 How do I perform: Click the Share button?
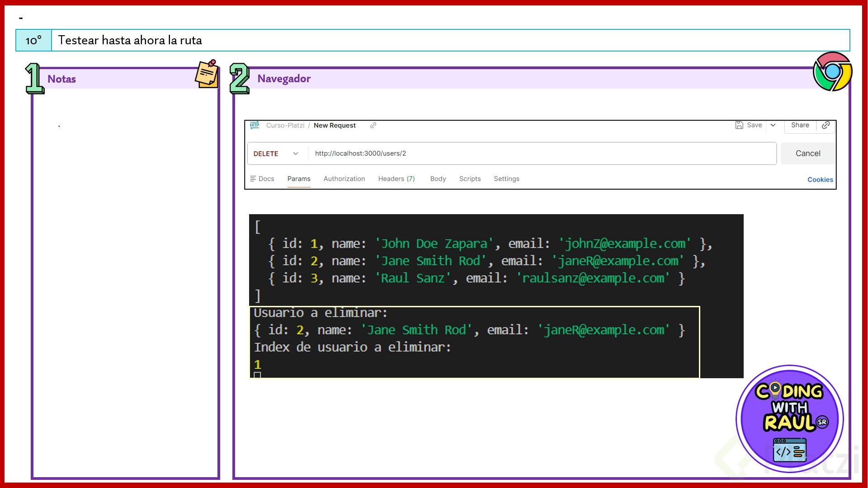(x=800, y=125)
